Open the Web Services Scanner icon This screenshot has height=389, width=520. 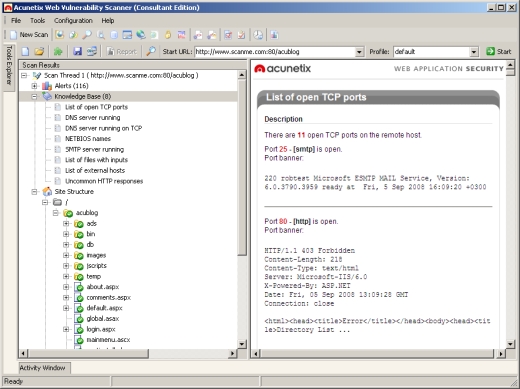tap(198, 35)
